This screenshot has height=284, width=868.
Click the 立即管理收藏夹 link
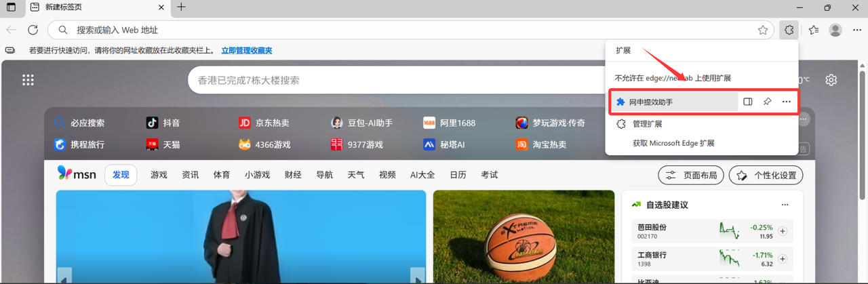(x=246, y=51)
